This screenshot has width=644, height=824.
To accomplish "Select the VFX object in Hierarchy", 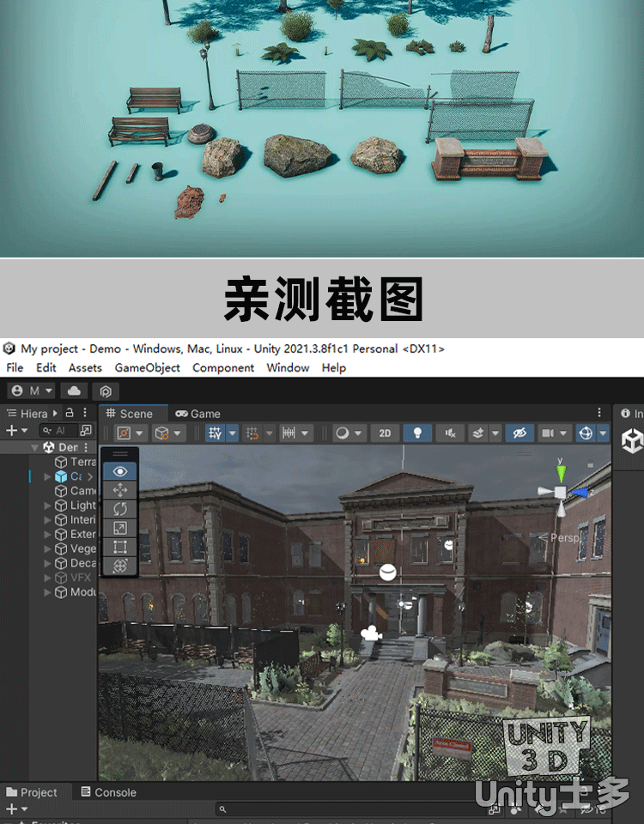I will point(73,578).
